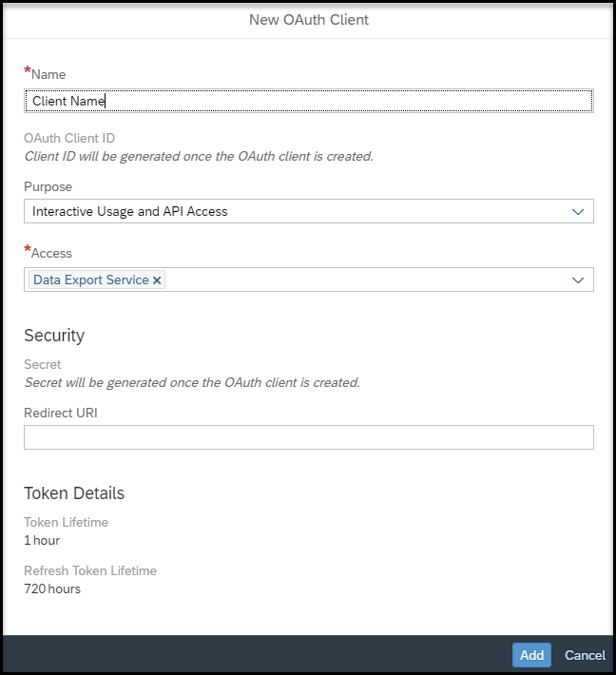Click the 720 hours refresh lifetime value
This screenshot has height=675, width=616.
[52, 588]
